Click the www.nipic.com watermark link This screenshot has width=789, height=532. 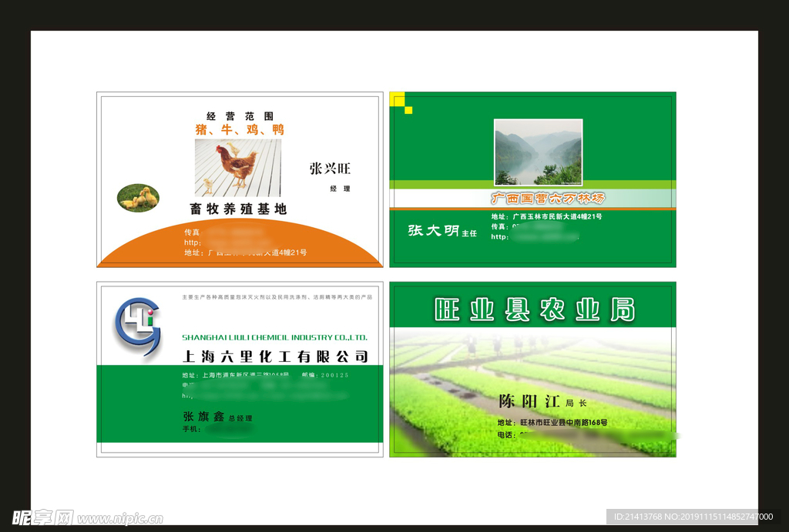pyautogui.click(x=120, y=519)
